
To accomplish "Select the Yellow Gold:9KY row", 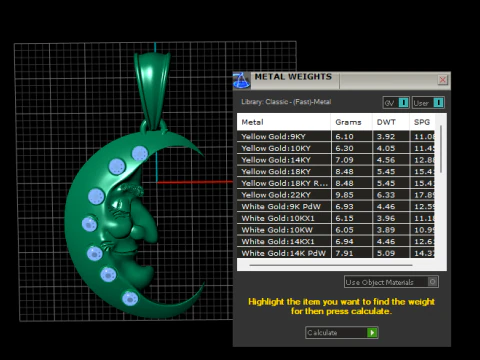I will tap(336, 136).
